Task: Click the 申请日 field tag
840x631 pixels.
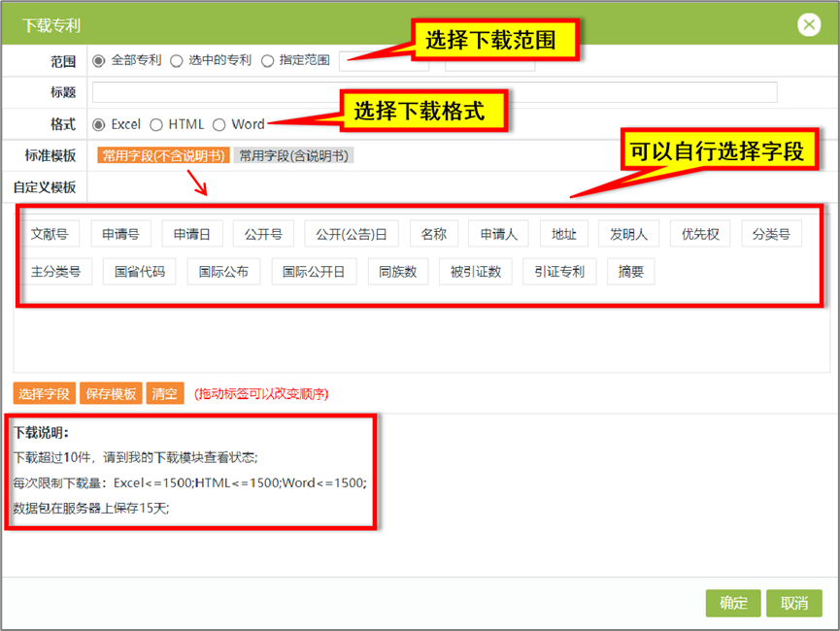Action: click(191, 234)
